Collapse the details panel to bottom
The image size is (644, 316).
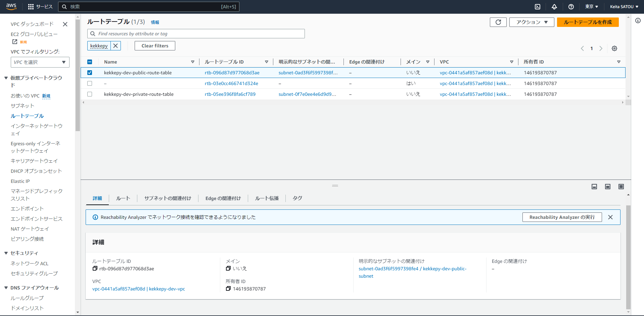pos(594,187)
